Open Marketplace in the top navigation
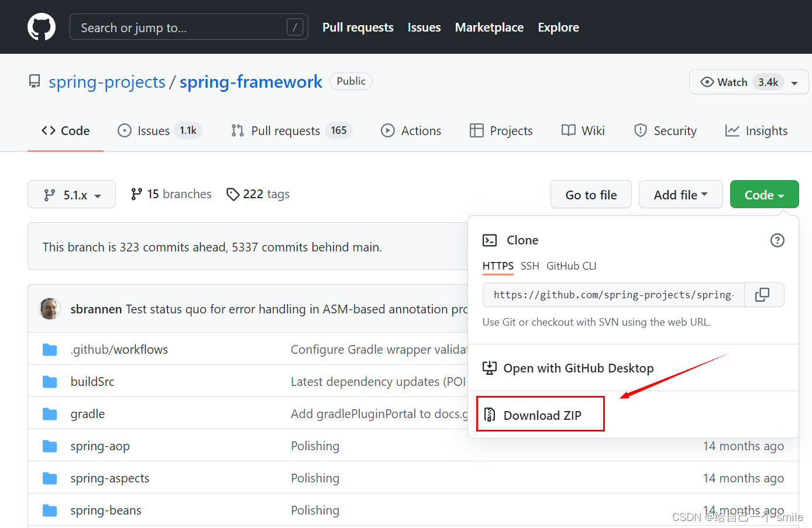The height and width of the screenshot is (528, 812). click(489, 27)
